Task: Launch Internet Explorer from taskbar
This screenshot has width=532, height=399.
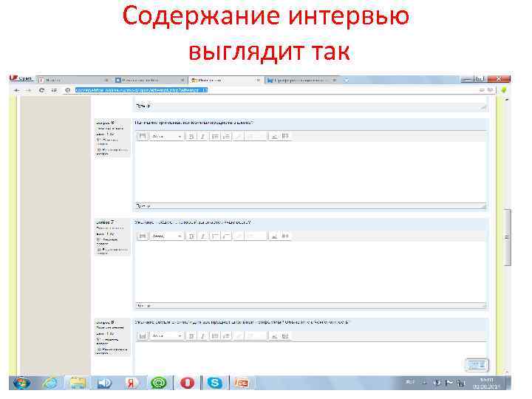Action: tap(50, 383)
